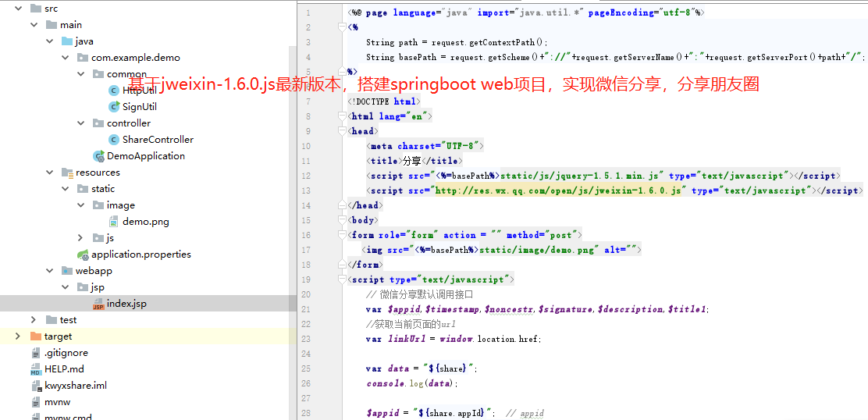Fold the form tag at line 16
Image resolution: width=868 pixels, height=420 pixels.
tap(342, 235)
